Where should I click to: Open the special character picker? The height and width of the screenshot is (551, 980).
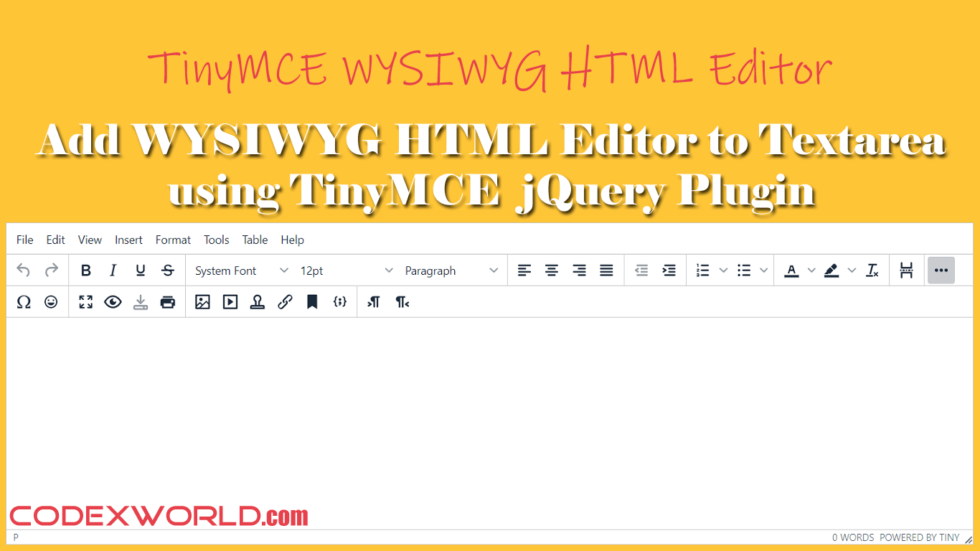[24, 302]
